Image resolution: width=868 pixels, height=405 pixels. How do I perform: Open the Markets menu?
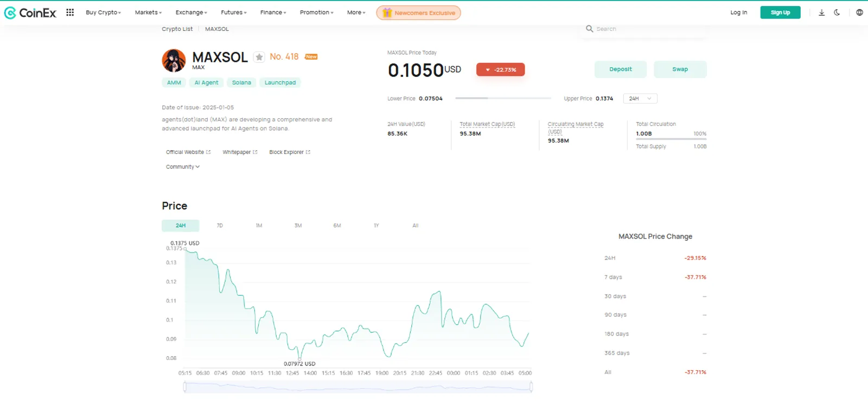pyautogui.click(x=148, y=12)
